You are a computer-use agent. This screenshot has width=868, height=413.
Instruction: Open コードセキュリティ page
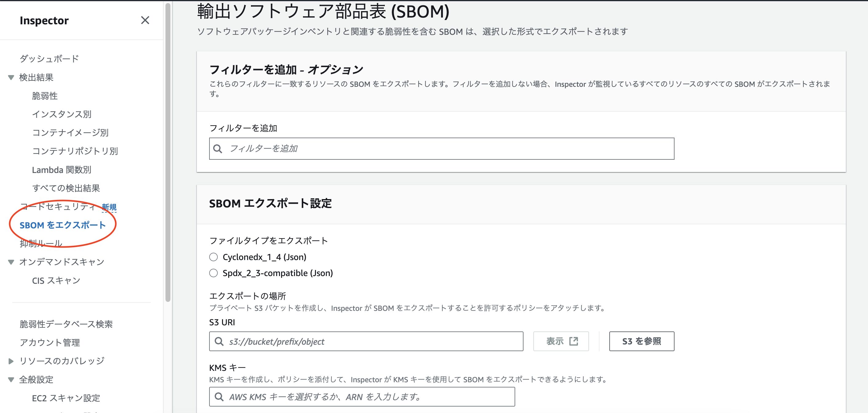click(x=58, y=207)
